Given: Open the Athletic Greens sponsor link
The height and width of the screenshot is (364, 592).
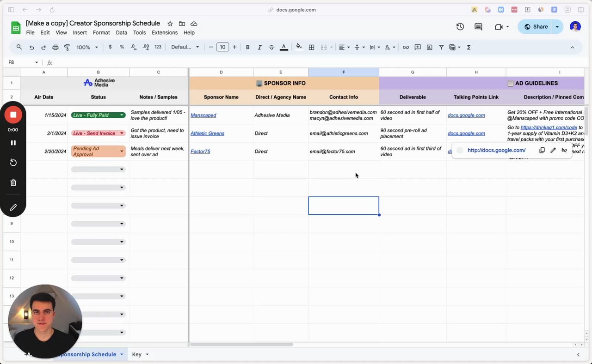Looking at the screenshot, I should coord(208,133).
